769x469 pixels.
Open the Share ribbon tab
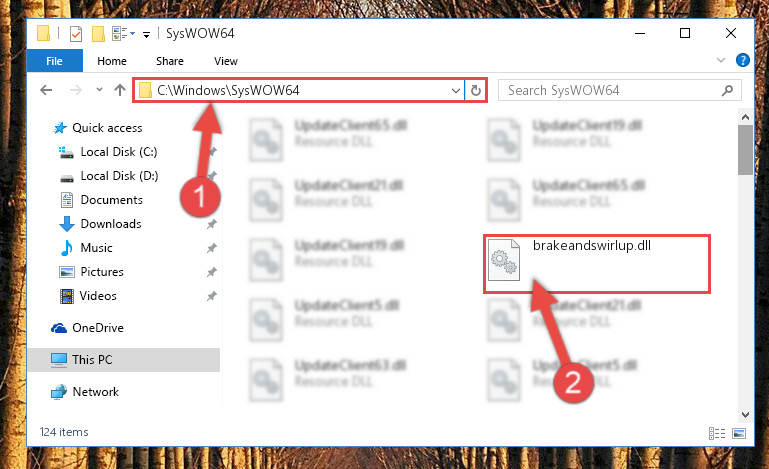[170, 61]
